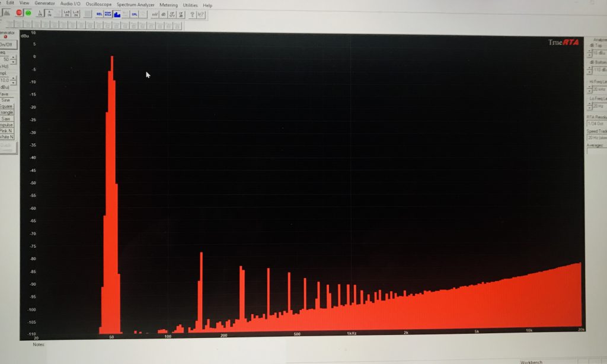Click the context help pointer icon
This screenshot has width=607, height=364.
coord(201,15)
